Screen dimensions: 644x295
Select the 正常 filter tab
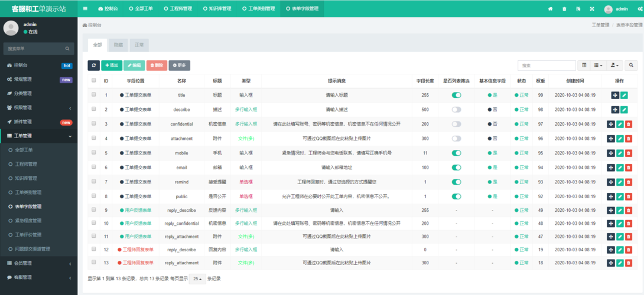pos(139,45)
